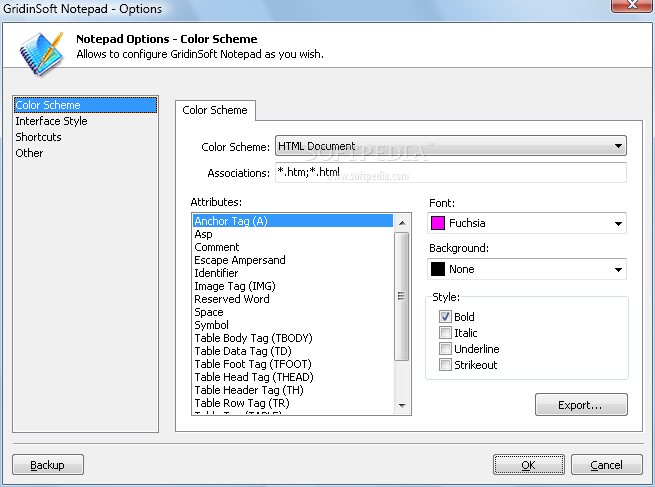Click the Export... button
Image resolution: width=655 pixels, height=487 pixels.
tap(581, 405)
